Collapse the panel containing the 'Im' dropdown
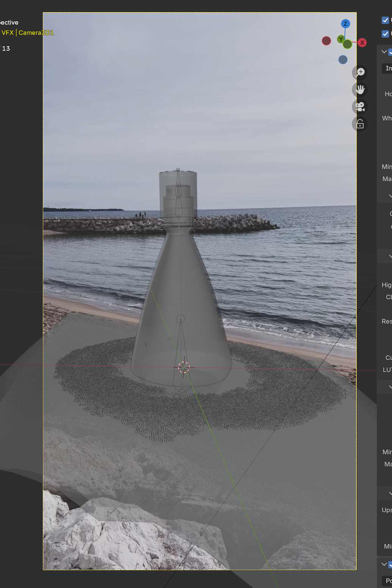This screenshot has width=392, height=588. 384,52
